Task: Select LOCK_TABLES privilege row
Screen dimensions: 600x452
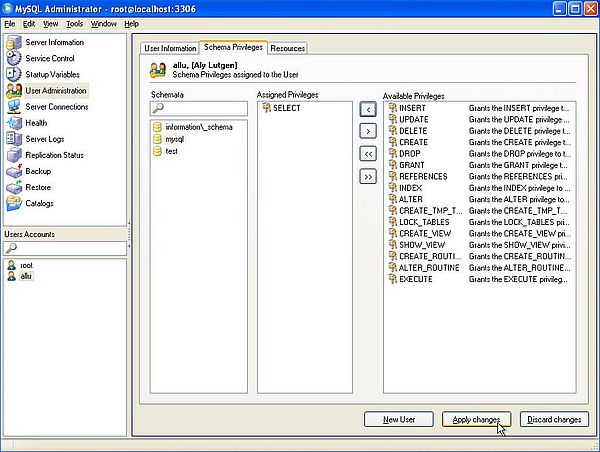Action: [x=479, y=222]
